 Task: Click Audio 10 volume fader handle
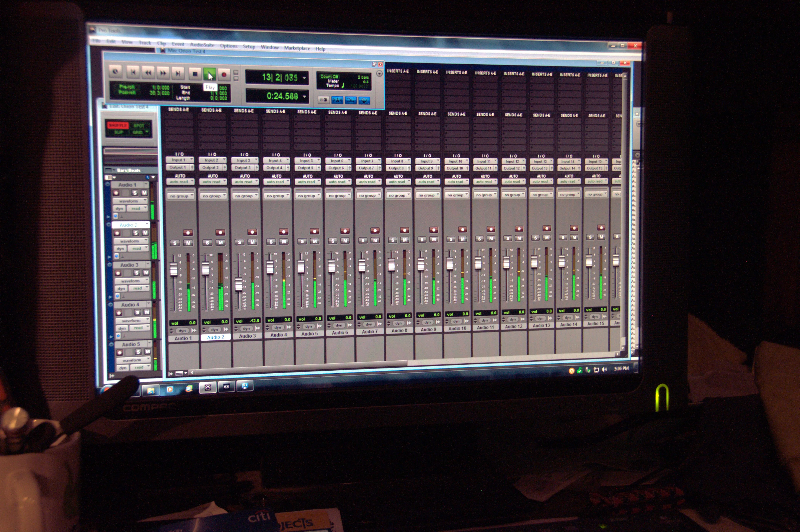point(450,264)
